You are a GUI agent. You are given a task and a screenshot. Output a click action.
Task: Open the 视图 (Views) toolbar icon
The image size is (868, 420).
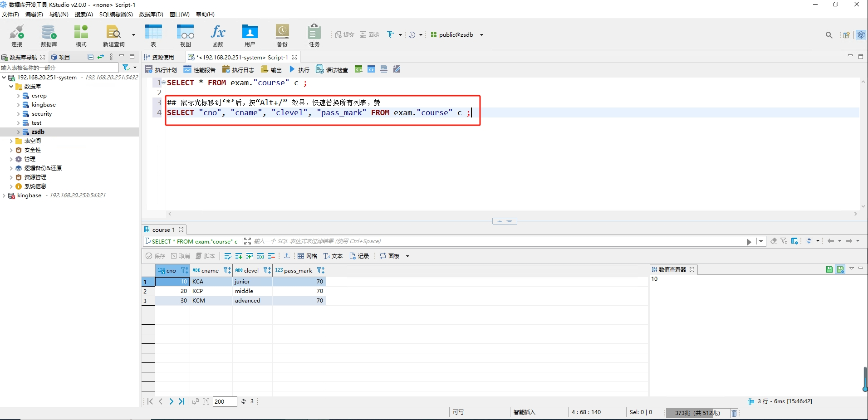(185, 35)
